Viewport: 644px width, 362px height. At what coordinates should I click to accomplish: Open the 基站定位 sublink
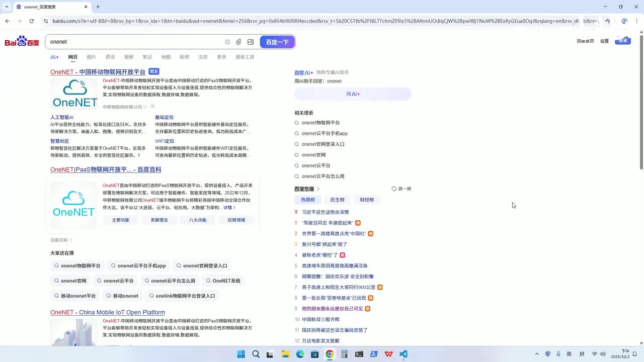[x=164, y=117]
